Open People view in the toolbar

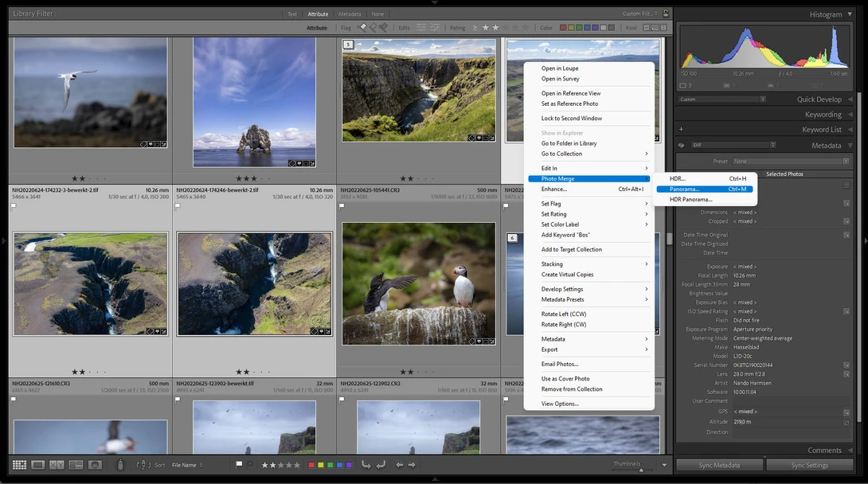point(95,465)
